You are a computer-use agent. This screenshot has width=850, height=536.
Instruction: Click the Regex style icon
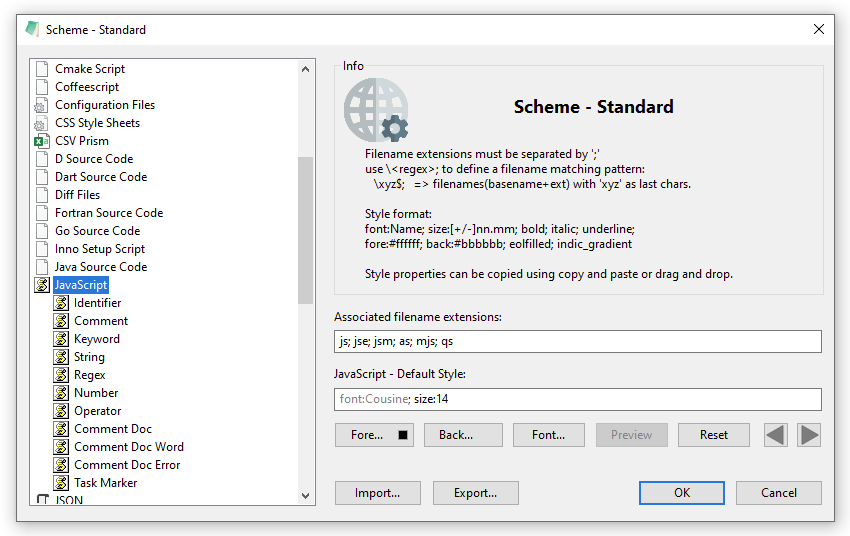(x=61, y=374)
